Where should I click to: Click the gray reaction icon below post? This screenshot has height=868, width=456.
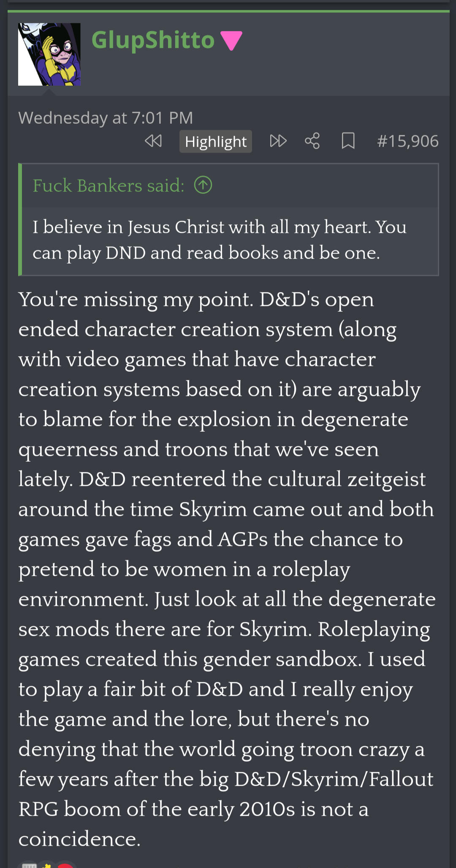pos(29,865)
